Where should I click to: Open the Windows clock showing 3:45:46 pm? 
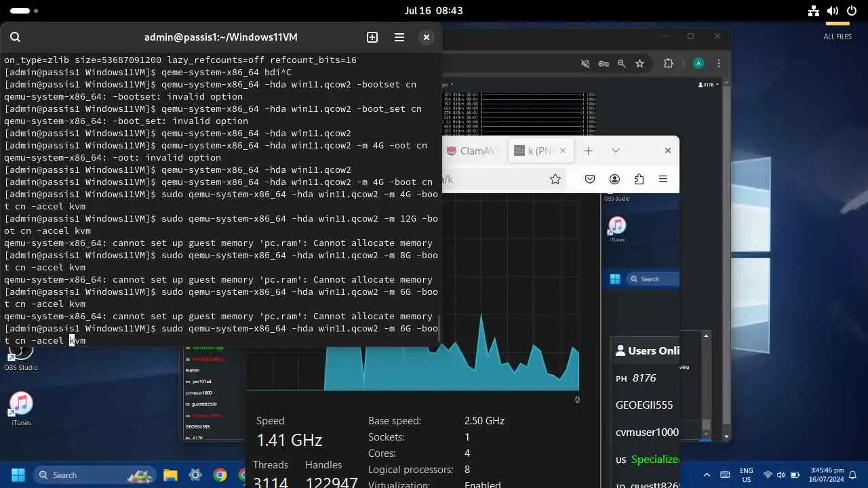point(825,475)
